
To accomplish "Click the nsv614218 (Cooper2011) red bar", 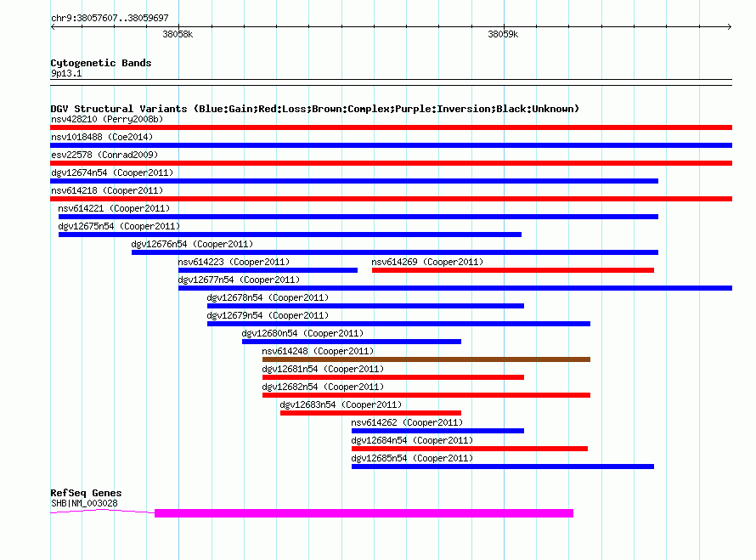I will pos(391,199).
